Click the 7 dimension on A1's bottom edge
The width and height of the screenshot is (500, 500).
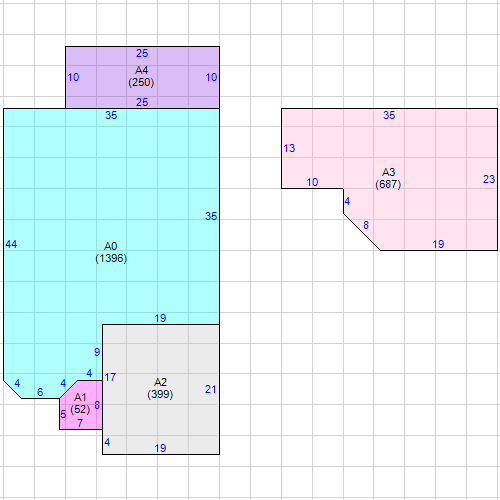[x=80, y=423]
